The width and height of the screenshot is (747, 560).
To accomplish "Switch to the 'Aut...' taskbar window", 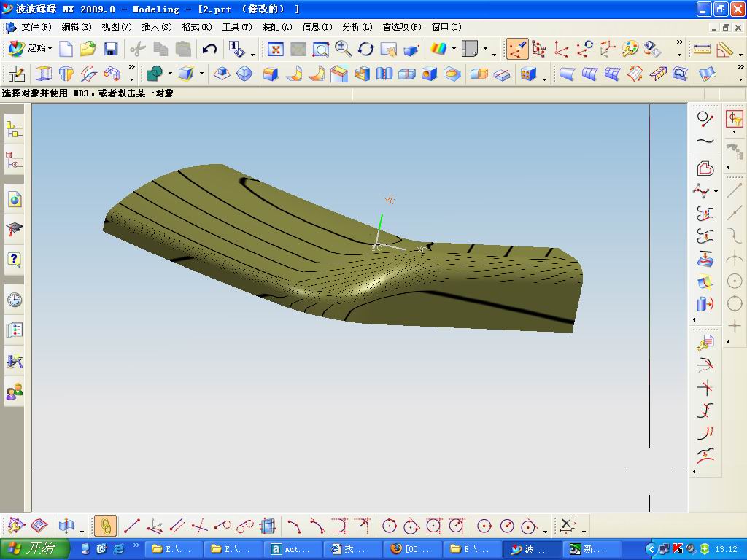I will [293, 549].
